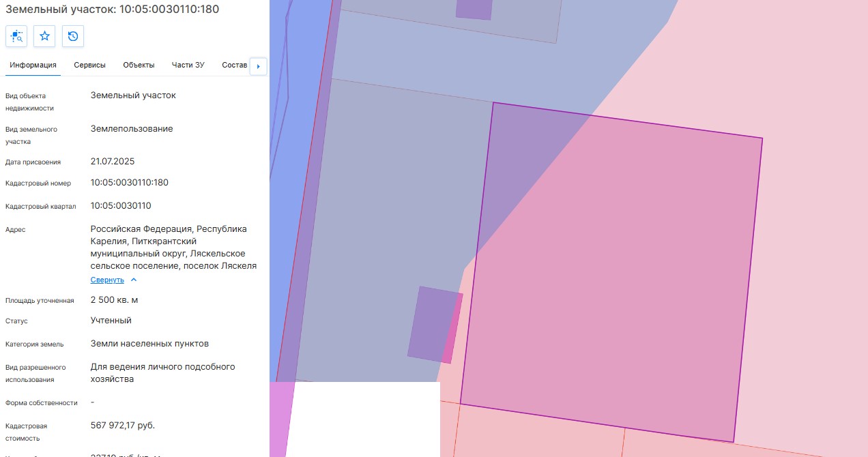The image size is (868, 457).
Task: Click the title Земельный участок: 10:05:0030110:180
Action: coord(113,10)
